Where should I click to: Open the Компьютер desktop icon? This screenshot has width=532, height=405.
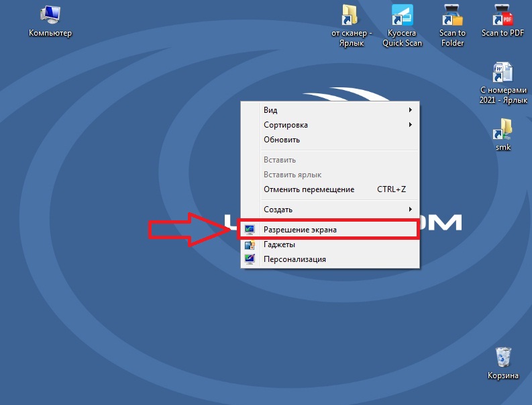click(x=50, y=16)
